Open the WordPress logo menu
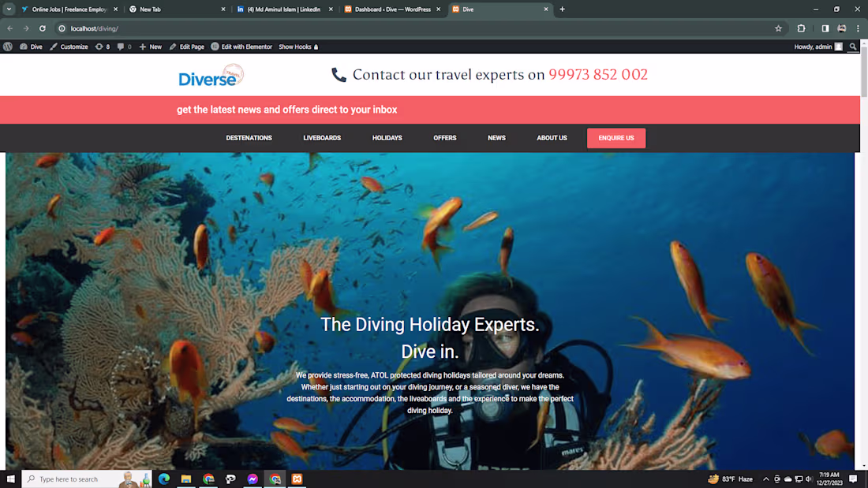This screenshot has width=868, height=488. tap(8, 47)
